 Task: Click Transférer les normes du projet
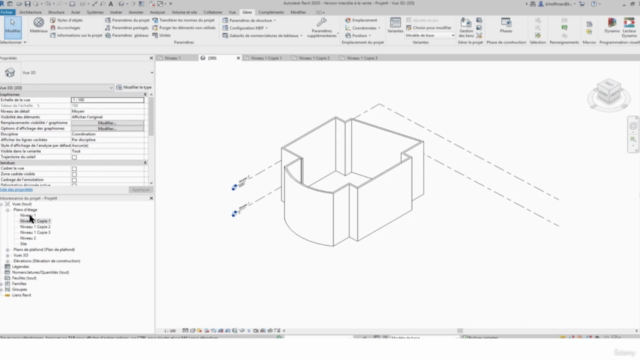pos(183,20)
